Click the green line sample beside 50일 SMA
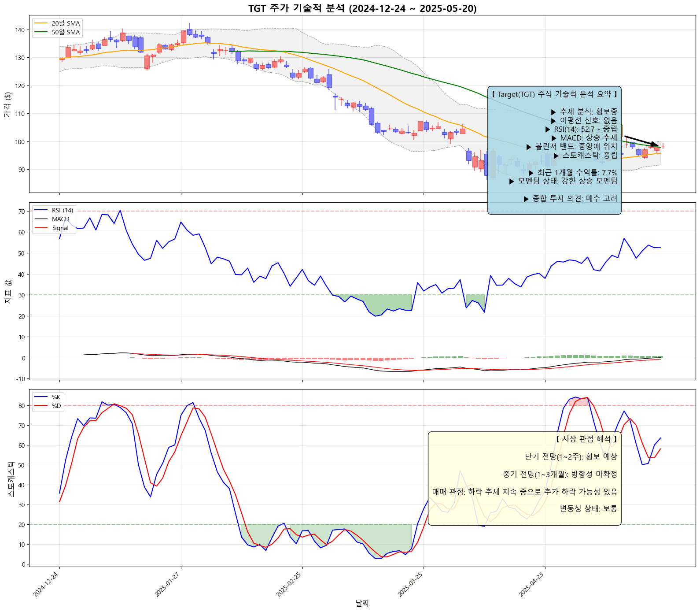 (41, 32)
